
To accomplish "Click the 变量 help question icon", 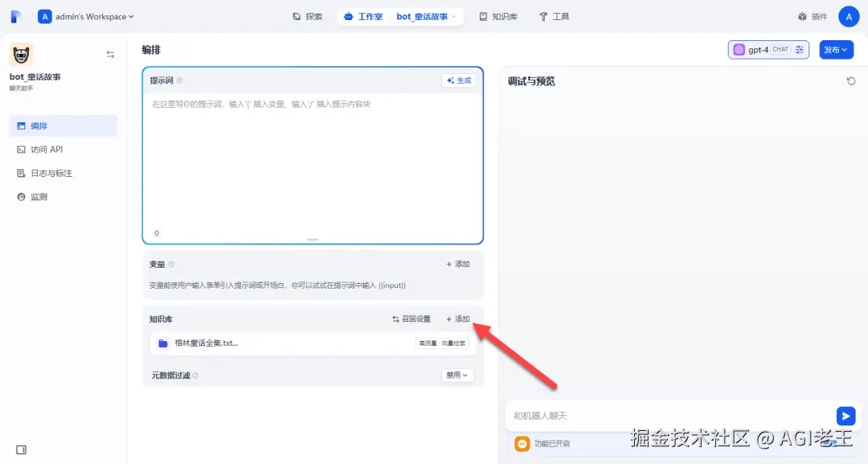I will pyautogui.click(x=171, y=264).
